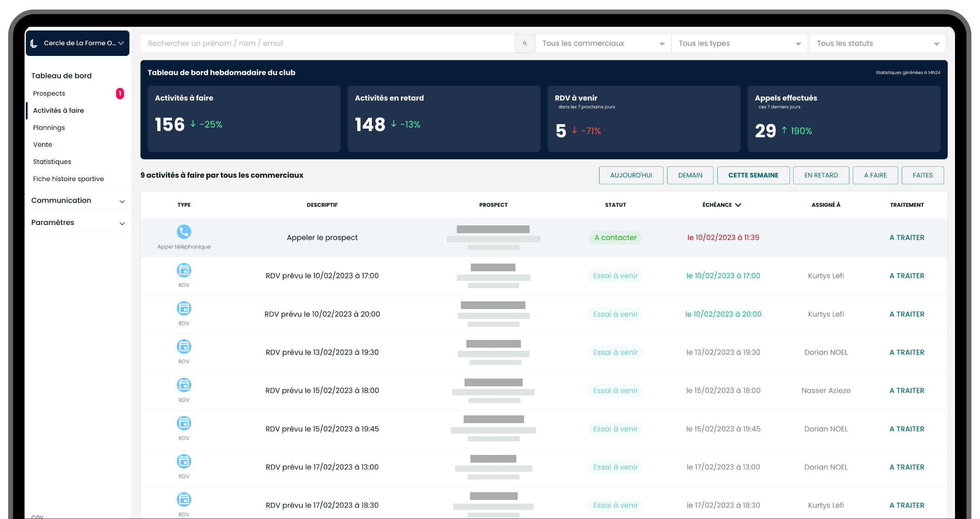
Task: Select the CETTE SEMAINE filter
Action: [x=753, y=175]
